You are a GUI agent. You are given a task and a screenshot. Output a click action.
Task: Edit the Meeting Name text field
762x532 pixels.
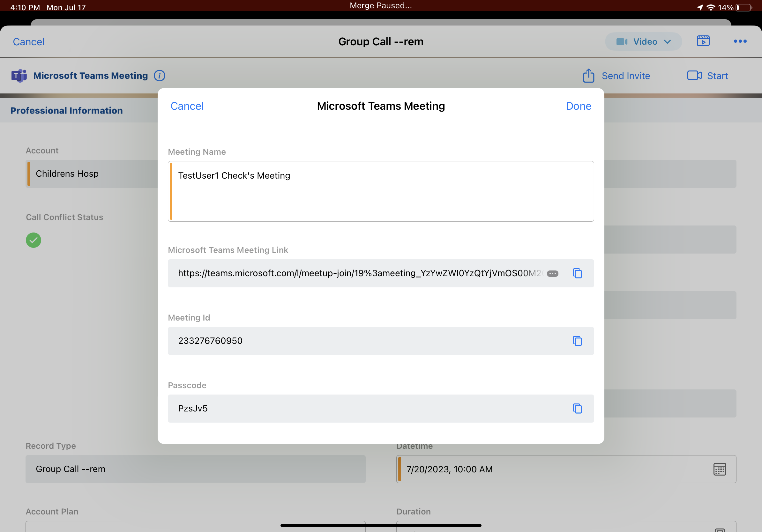point(381,191)
